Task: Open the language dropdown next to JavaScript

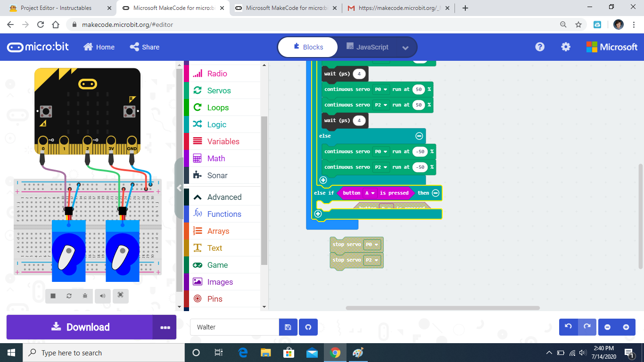Action: pyautogui.click(x=405, y=48)
